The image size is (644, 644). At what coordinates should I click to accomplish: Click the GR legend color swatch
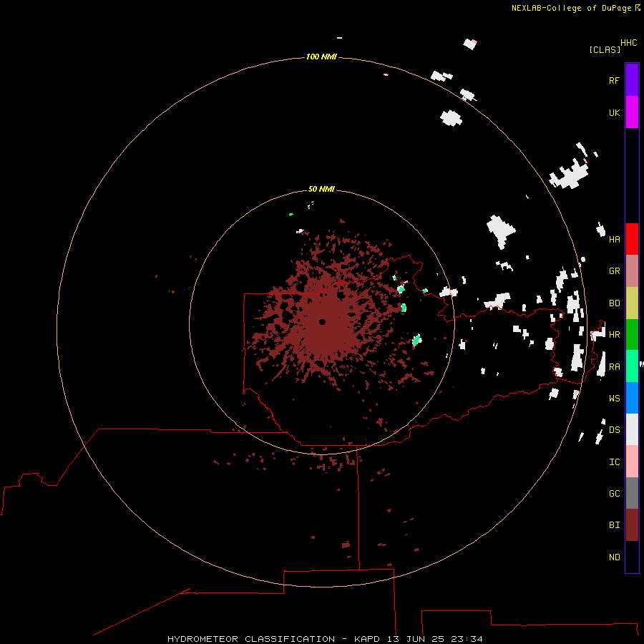pyautogui.click(x=632, y=271)
